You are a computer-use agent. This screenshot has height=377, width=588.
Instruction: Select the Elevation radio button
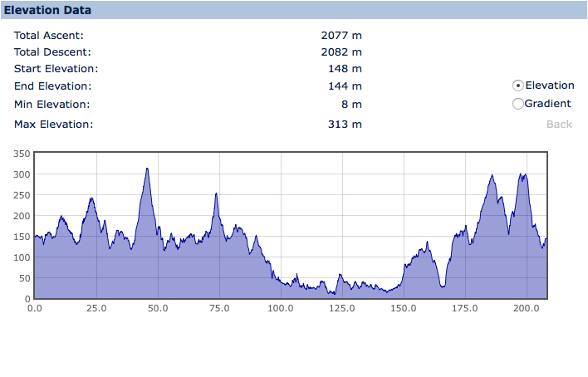coord(519,86)
